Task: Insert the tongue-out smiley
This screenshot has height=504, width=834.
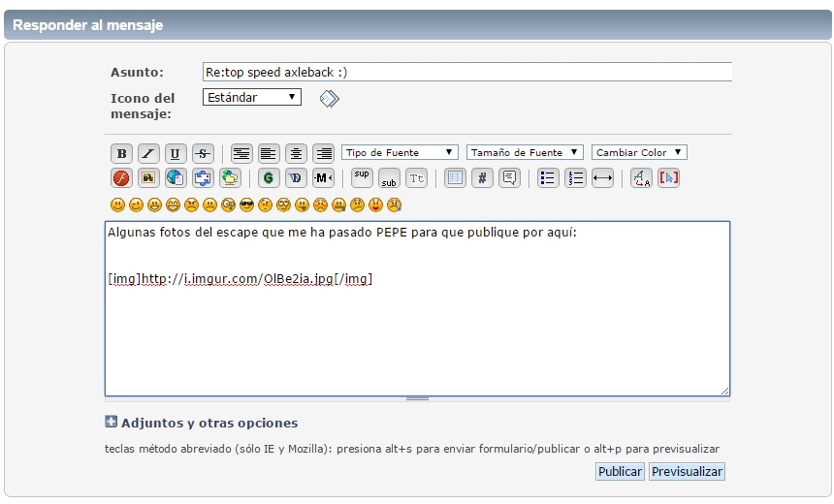Action: point(303,205)
